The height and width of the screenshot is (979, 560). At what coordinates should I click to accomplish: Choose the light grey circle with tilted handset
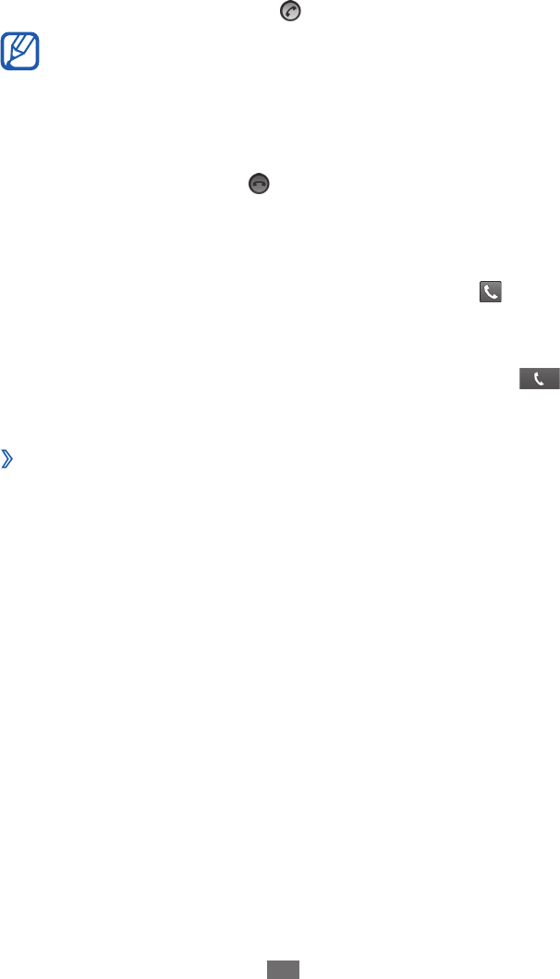(x=290, y=11)
